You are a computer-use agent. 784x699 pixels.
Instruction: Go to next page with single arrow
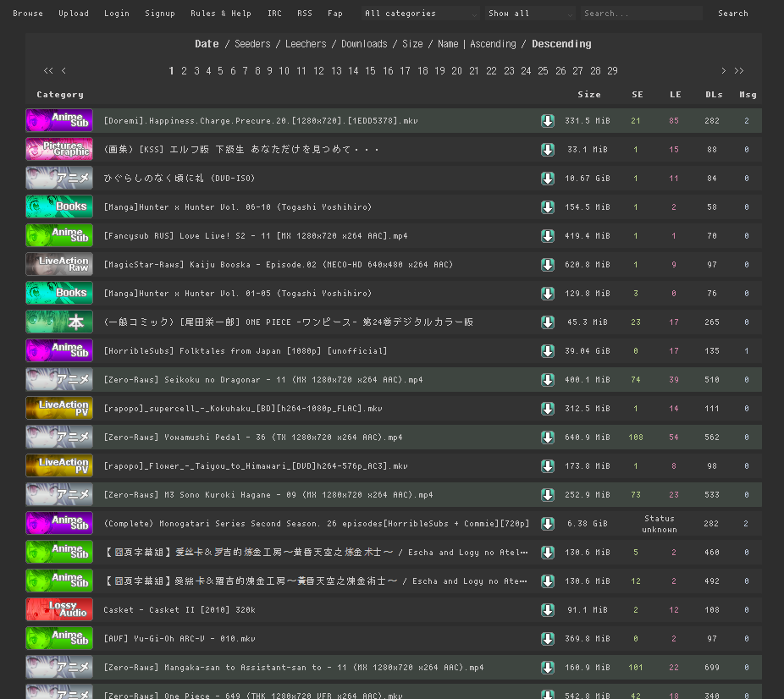point(723,71)
